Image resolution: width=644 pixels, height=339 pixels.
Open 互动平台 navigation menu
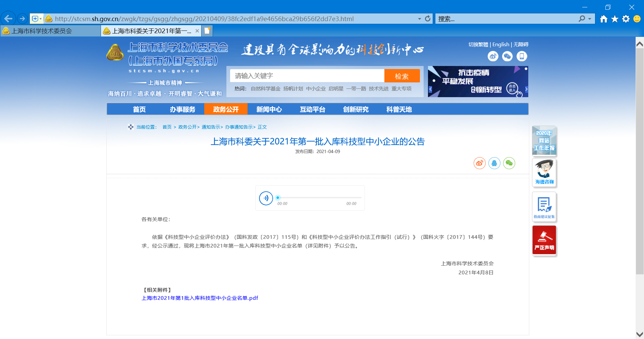(x=312, y=109)
